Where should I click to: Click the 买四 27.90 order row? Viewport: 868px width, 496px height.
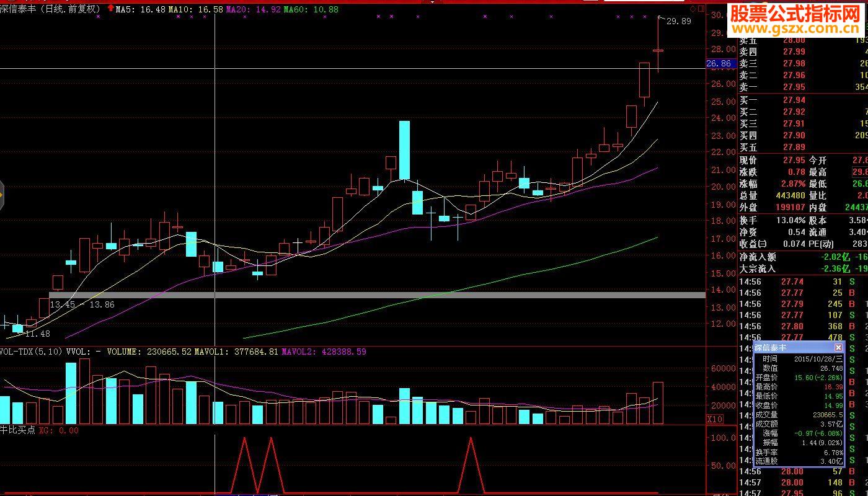point(803,135)
